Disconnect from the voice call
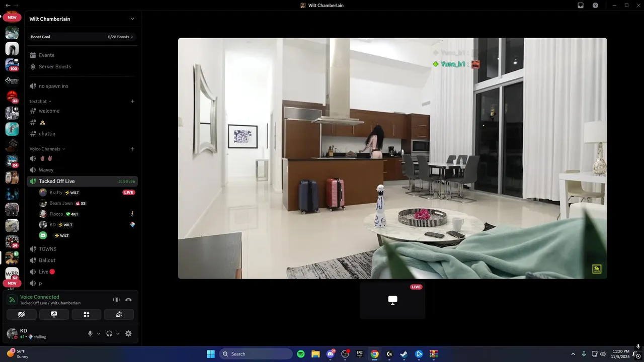Image resolution: width=644 pixels, height=362 pixels. (x=128, y=300)
